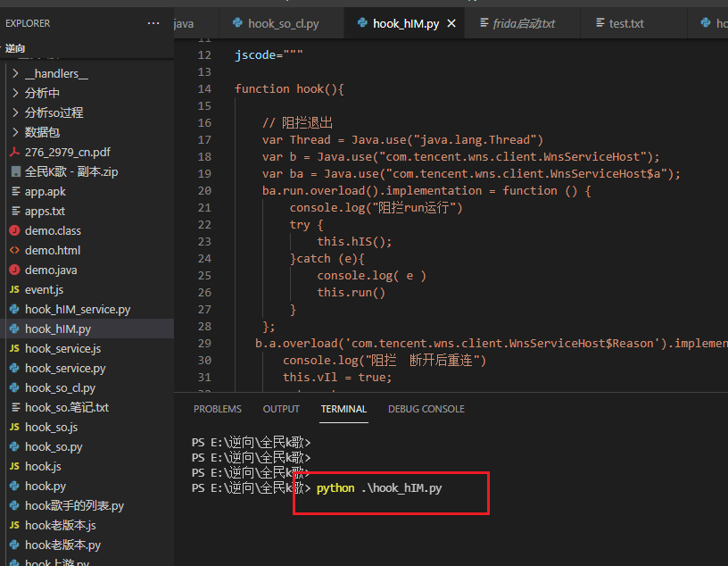Click the JS icon beside hook老版本.js

pyautogui.click(x=15, y=525)
